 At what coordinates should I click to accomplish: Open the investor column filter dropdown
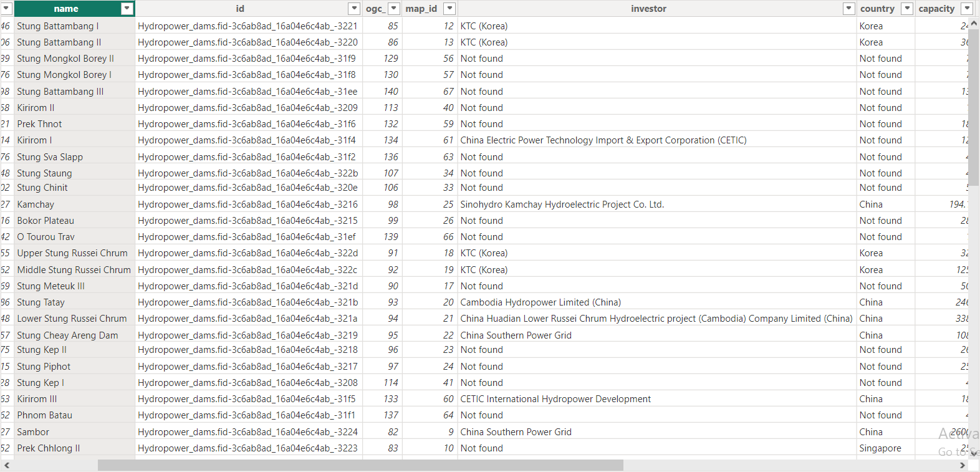848,9
